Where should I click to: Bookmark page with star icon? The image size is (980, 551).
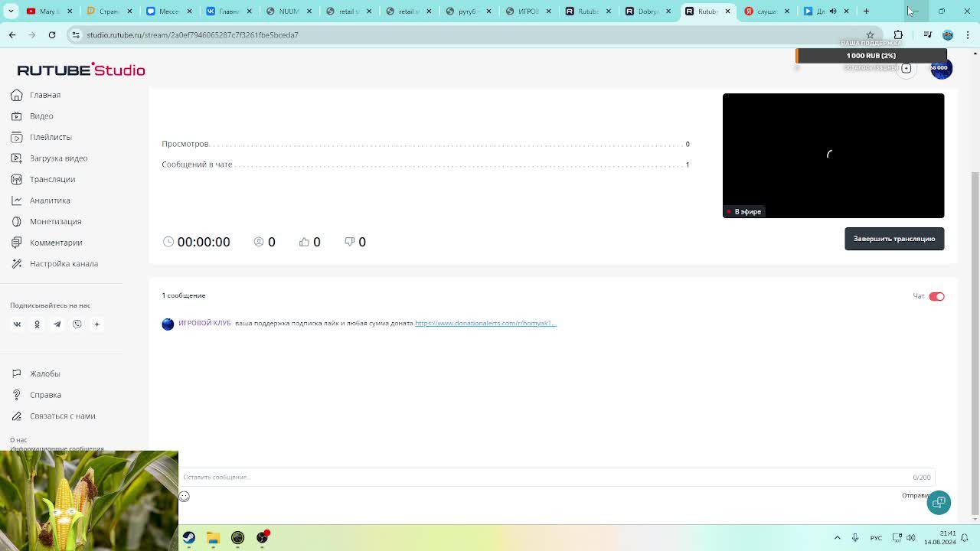pyautogui.click(x=870, y=35)
